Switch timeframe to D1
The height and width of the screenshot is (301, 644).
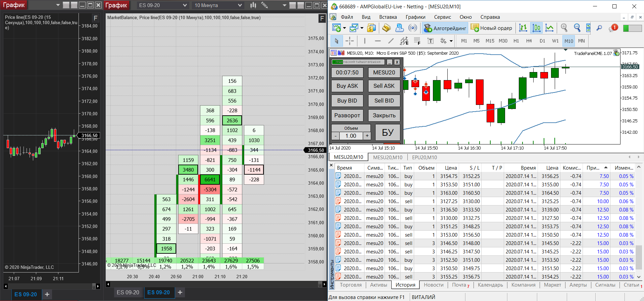point(542,41)
